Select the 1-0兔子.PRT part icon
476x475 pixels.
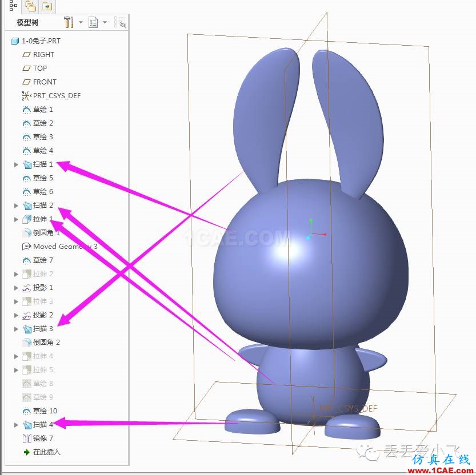click(15, 41)
